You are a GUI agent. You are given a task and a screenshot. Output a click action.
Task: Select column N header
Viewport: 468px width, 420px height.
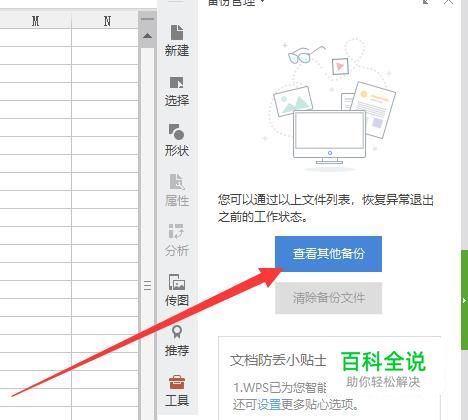click(107, 21)
